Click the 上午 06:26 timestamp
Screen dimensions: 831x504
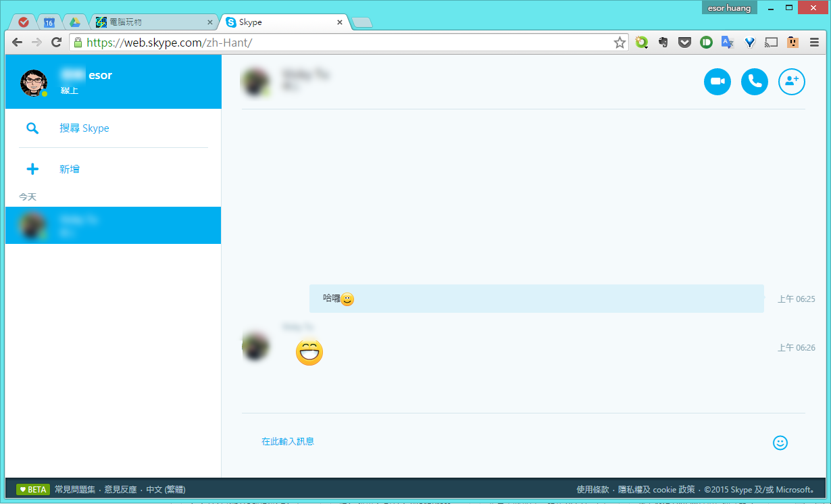point(796,348)
